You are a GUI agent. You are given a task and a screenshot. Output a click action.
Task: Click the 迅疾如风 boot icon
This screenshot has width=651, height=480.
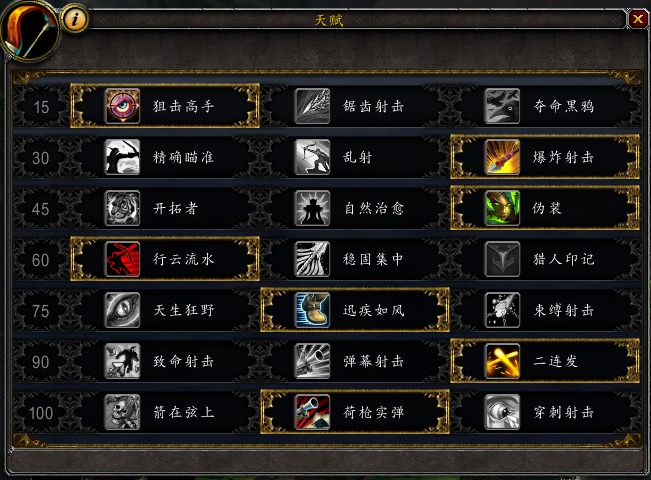312,310
